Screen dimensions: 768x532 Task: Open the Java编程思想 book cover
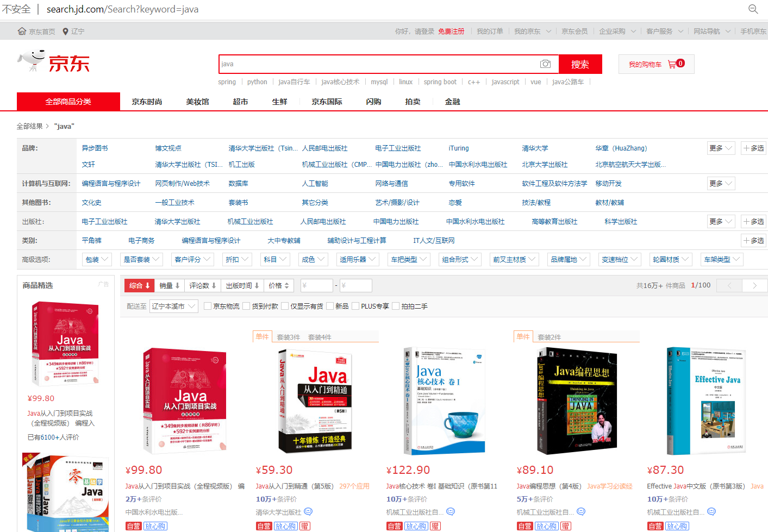tap(577, 401)
